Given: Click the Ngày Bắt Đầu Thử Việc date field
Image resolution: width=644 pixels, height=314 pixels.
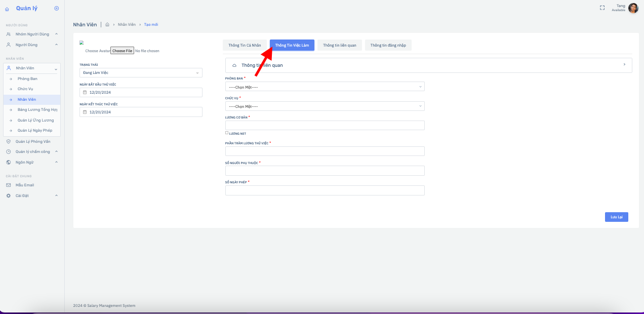Looking at the screenshot, I should (x=141, y=93).
